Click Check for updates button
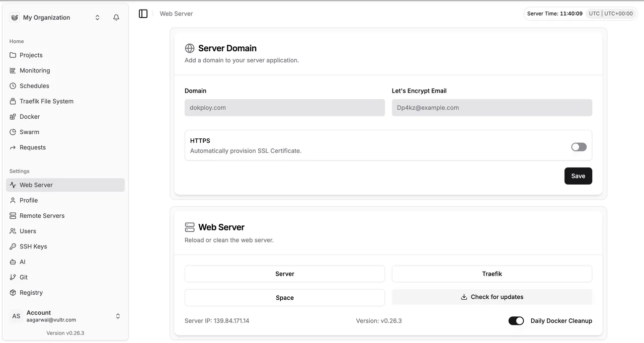 click(492, 297)
